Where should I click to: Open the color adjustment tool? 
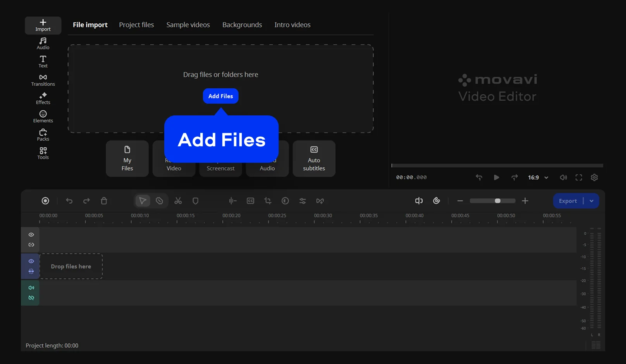coord(285,201)
